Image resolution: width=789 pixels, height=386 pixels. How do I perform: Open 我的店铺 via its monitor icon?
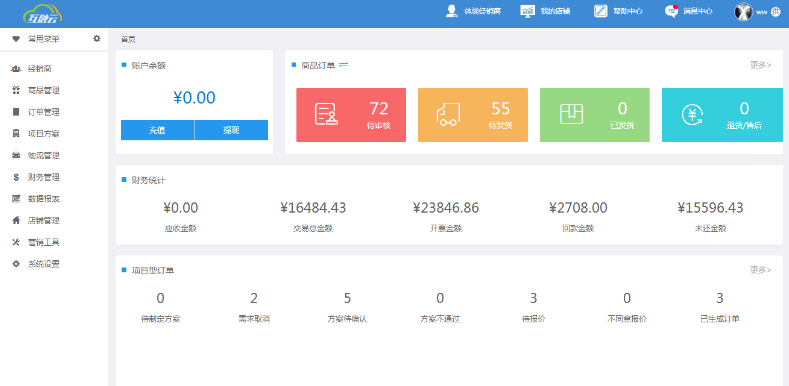click(x=527, y=11)
